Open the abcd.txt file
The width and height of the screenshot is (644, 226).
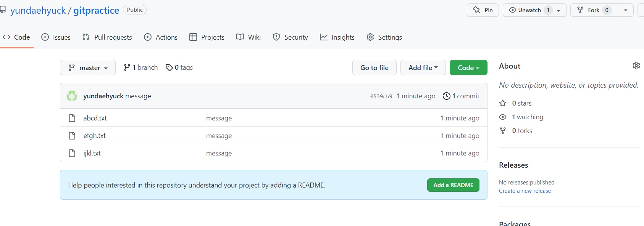coord(95,118)
